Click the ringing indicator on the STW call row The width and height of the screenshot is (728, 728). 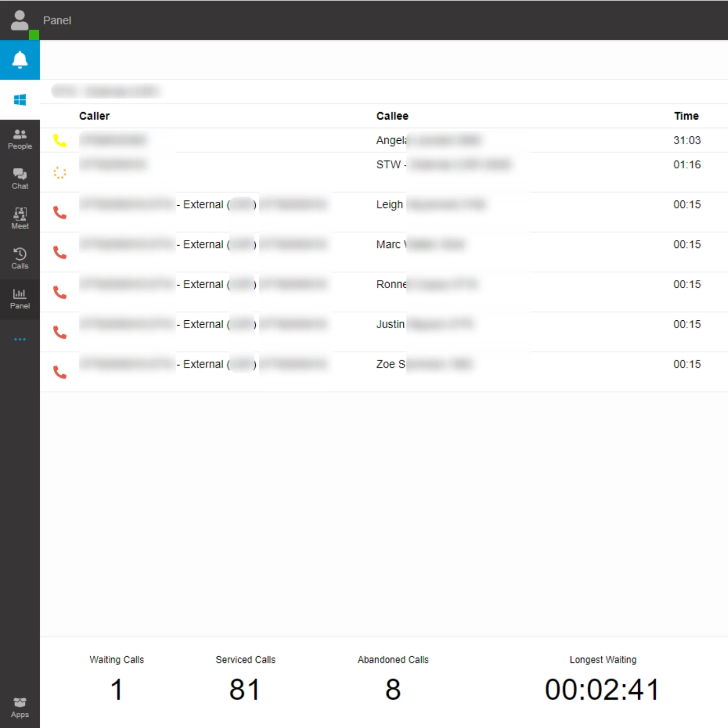60,172
